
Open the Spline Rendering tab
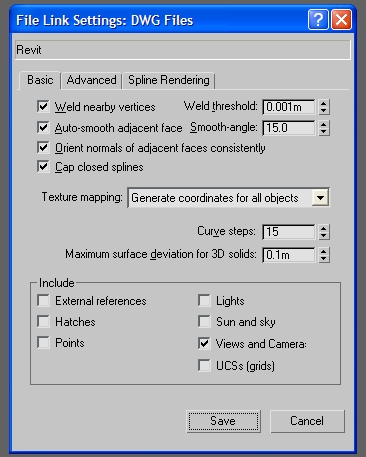[x=169, y=80]
